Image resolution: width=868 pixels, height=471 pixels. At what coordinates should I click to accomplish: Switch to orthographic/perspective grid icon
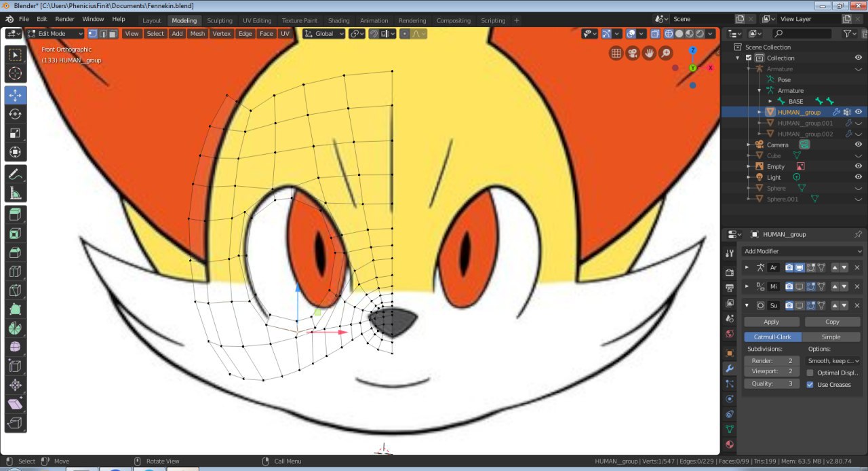[616, 53]
